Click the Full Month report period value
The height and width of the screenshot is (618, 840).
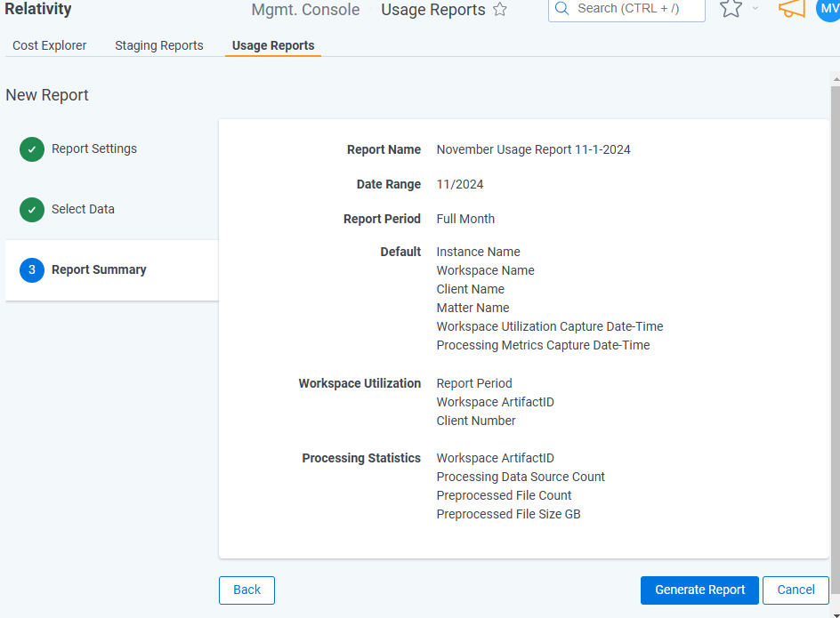click(465, 219)
